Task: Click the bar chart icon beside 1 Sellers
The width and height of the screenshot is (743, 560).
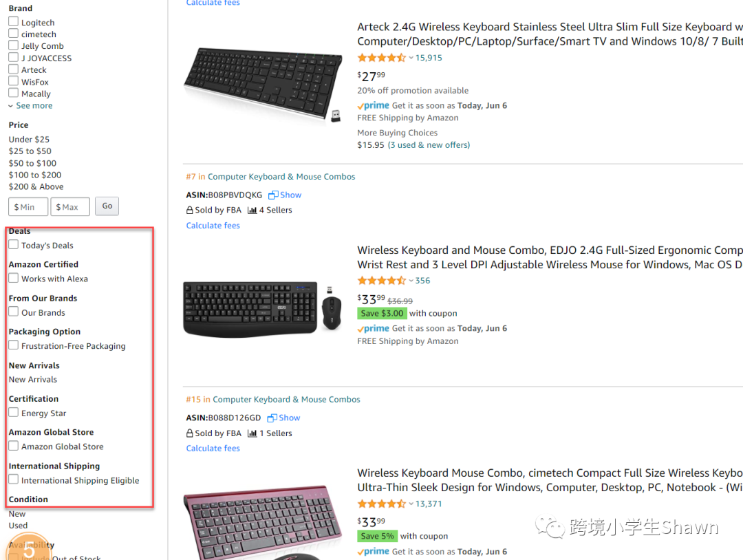Action: click(252, 433)
